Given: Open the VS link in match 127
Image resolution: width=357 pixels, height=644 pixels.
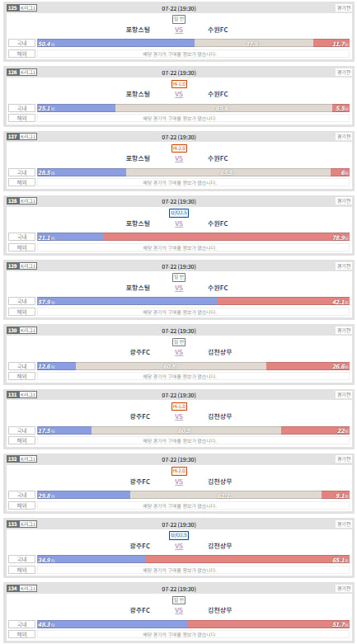Looking at the screenshot, I should click(179, 158).
